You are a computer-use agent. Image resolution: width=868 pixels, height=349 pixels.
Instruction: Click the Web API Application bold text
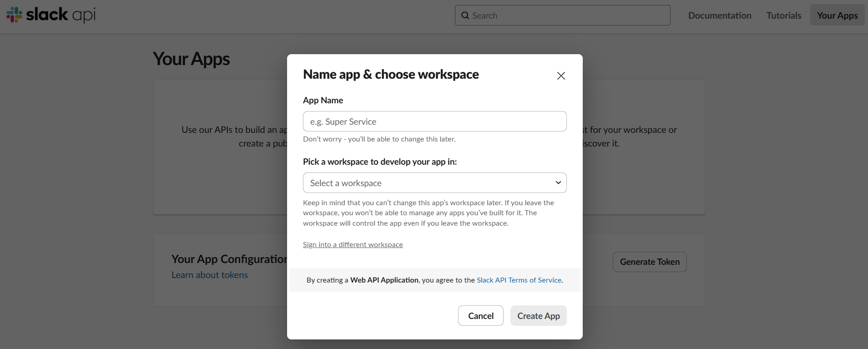pyautogui.click(x=384, y=280)
